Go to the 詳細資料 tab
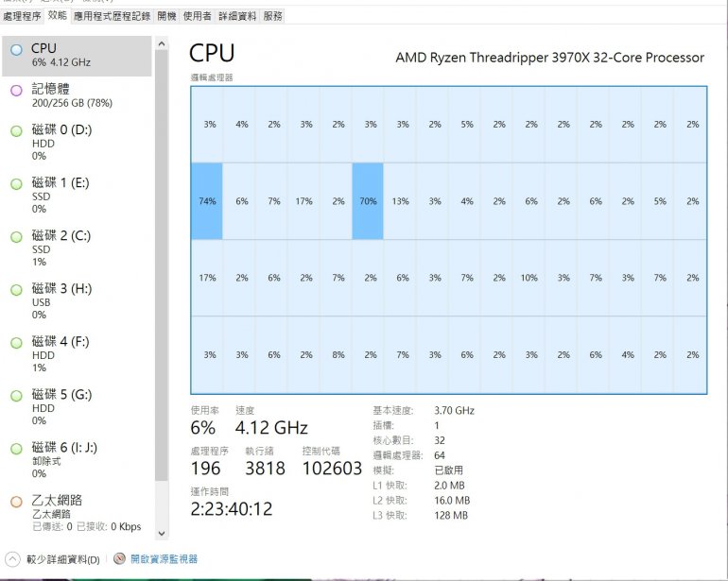 [237, 16]
